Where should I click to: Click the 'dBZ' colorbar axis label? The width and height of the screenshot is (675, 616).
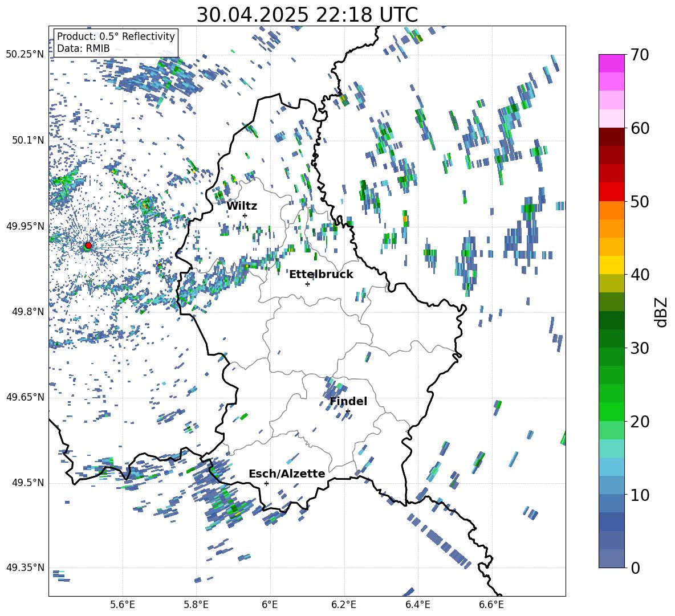tap(662, 312)
